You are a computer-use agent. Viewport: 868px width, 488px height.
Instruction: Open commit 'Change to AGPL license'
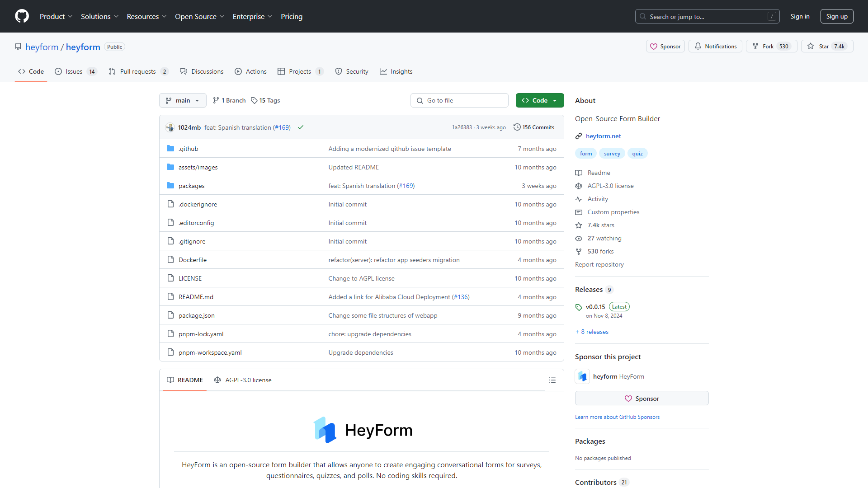[x=361, y=278]
